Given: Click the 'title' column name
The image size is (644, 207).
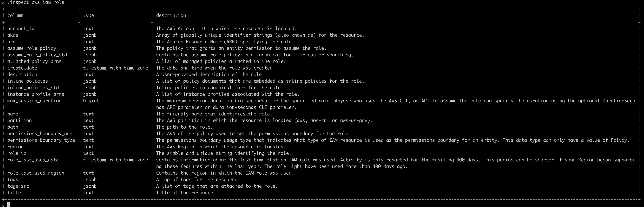Looking at the screenshot, I should point(14,193).
